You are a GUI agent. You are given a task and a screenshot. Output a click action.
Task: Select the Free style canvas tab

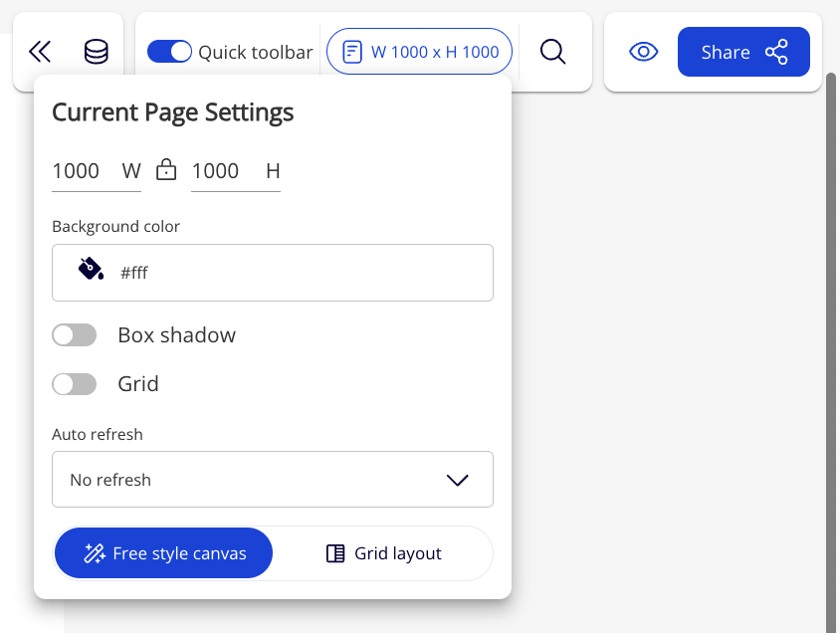[x=164, y=553]
